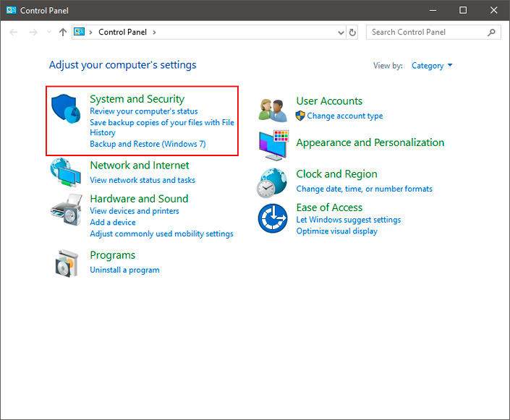
Task: Select the Add a device link
Action: (113, 223)
